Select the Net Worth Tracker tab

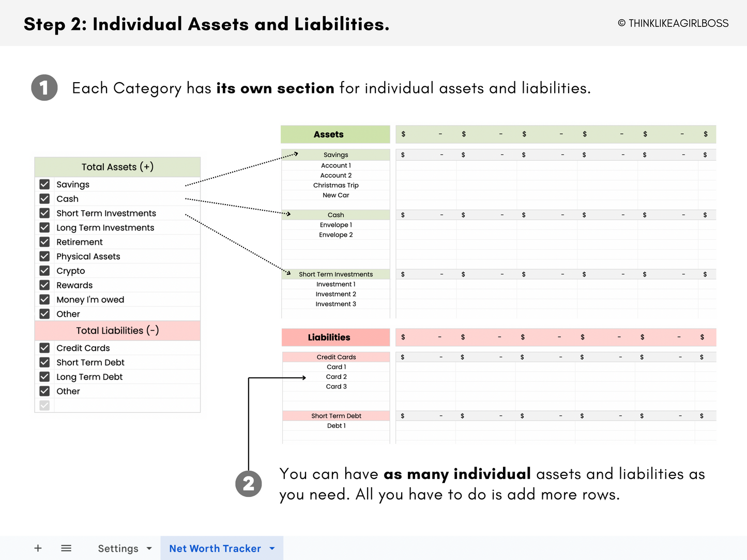[215, 548]
